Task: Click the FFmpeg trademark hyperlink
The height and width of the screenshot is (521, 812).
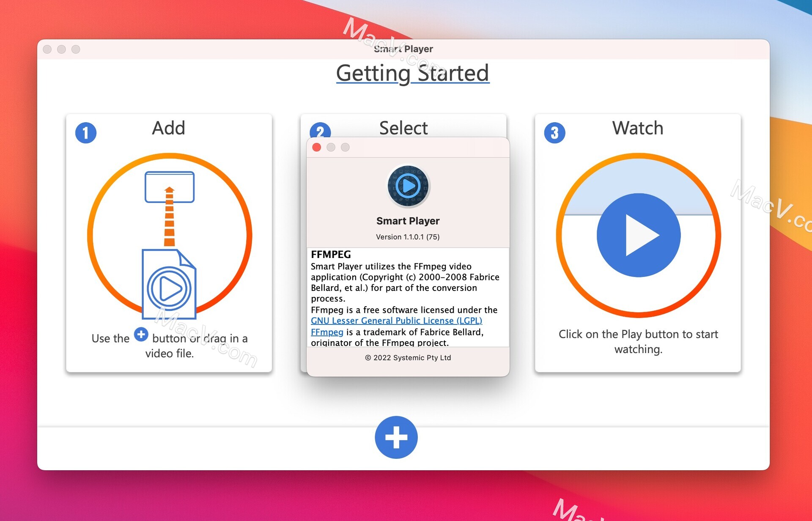Action: click(x=326, y=331)
